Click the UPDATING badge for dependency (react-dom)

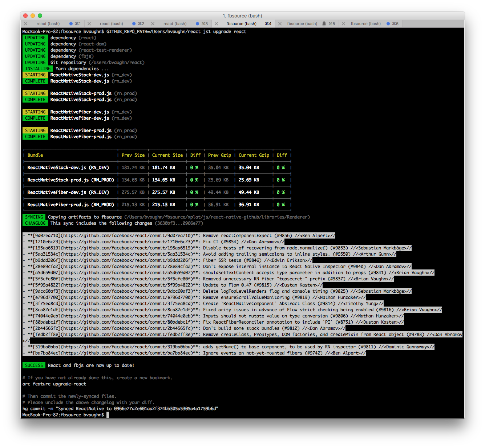coord(35,44)
